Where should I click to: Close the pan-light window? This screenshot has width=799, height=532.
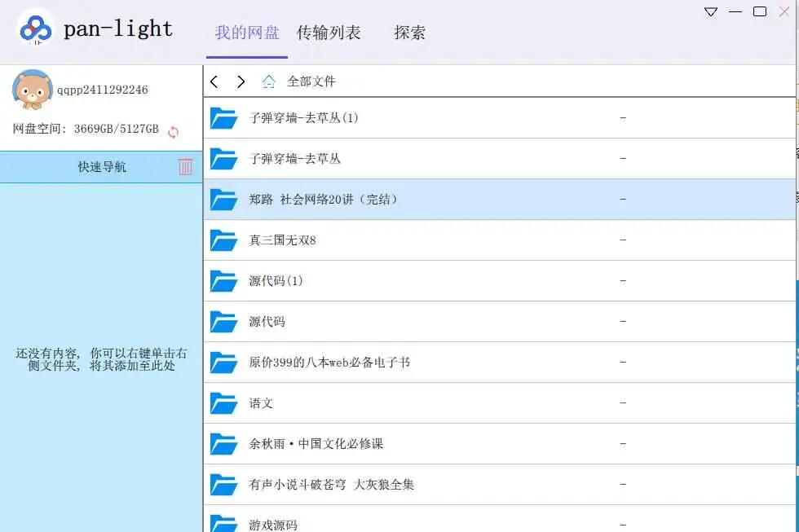784,11
